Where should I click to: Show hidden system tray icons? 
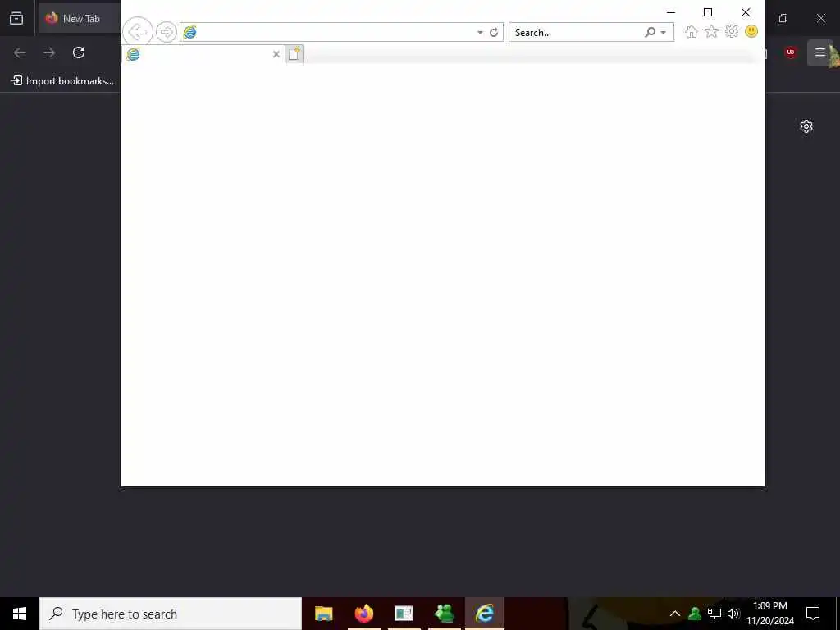click(x=675, y=614)
